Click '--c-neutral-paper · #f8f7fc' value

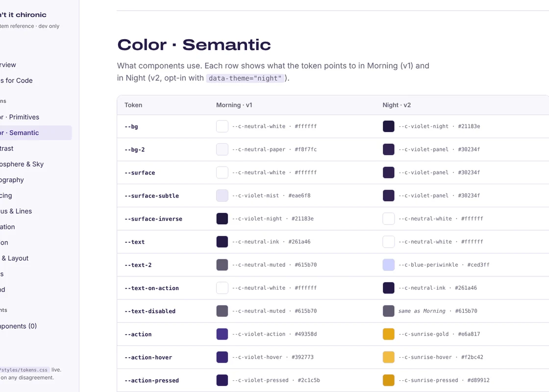(274, 149)
